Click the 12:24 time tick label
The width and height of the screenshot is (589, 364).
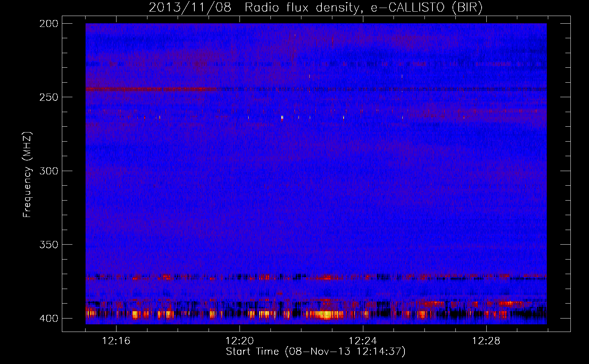point(363,341)
